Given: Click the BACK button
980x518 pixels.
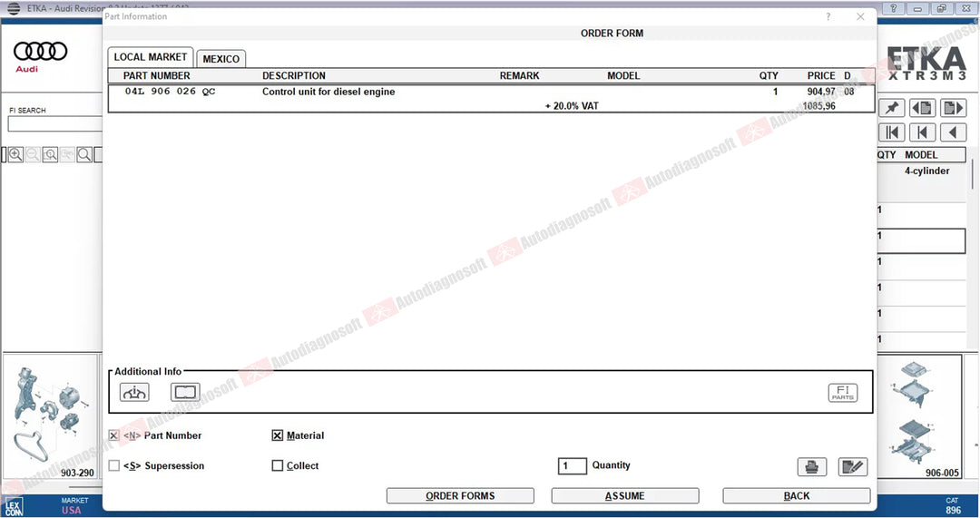Looking at the screenshot, I should 797,495.
